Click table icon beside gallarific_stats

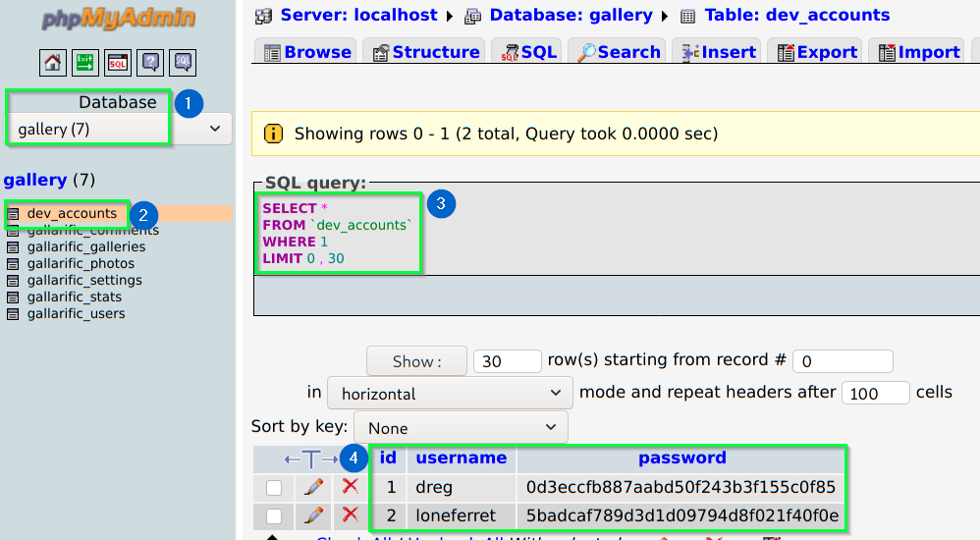click(x=13, y=297)
